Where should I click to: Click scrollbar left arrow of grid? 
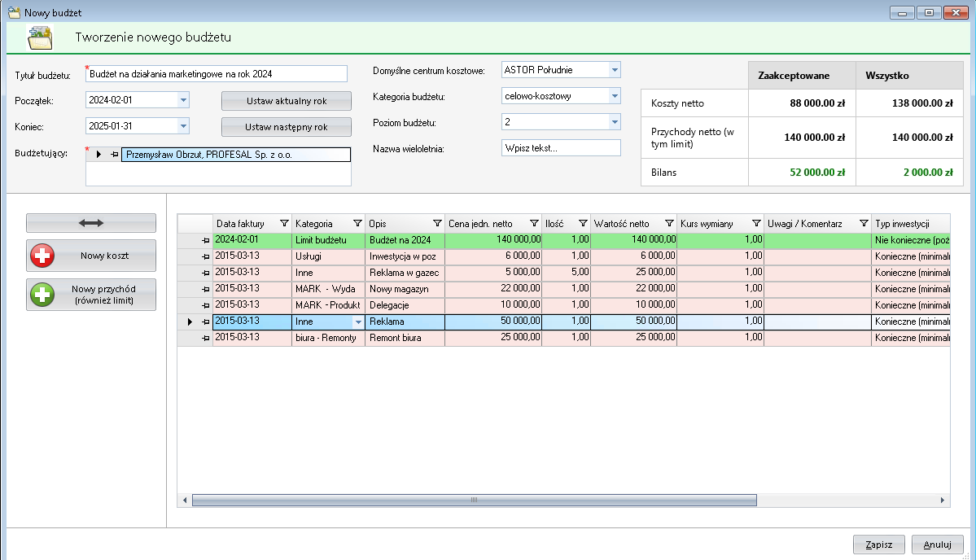[x=185, y=501]
